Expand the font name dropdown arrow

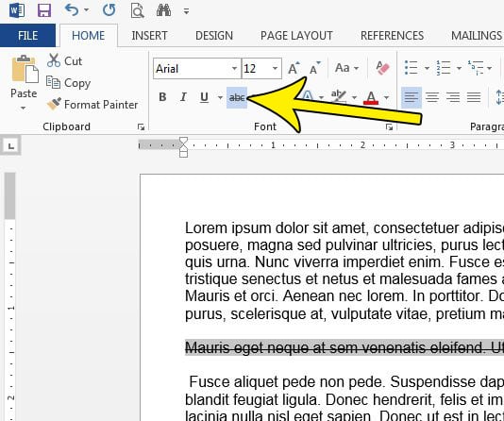234,69
